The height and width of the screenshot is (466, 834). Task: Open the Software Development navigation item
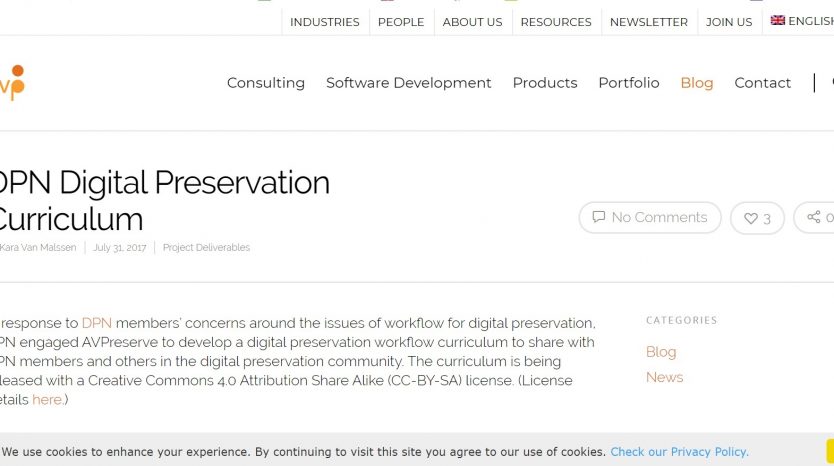coord(408,83)
